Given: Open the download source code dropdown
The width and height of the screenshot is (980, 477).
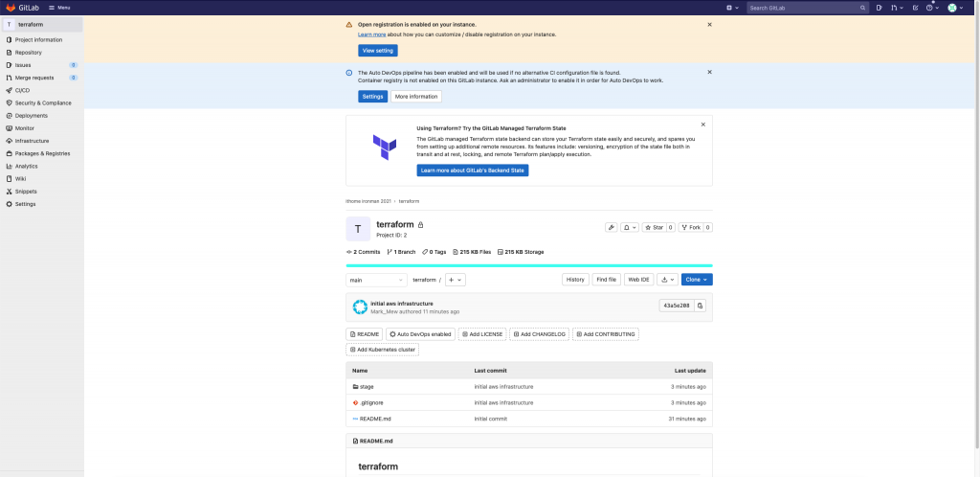Looking at the screenshot, I should (667, 280).
